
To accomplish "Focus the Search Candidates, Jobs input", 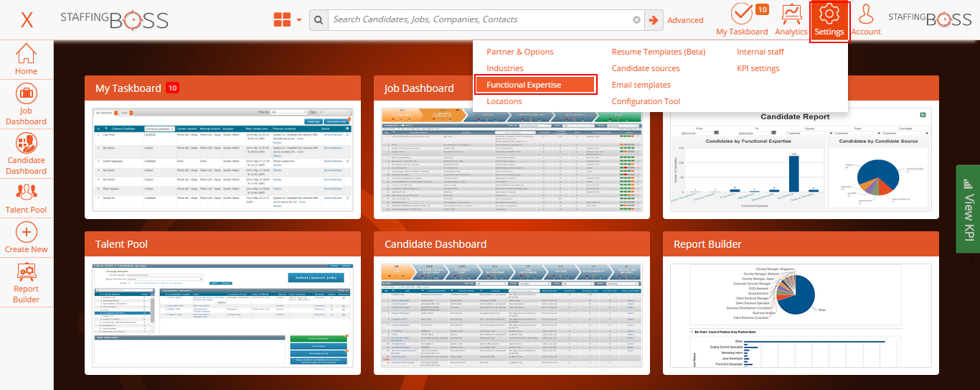I will click(x=481, y=20).
